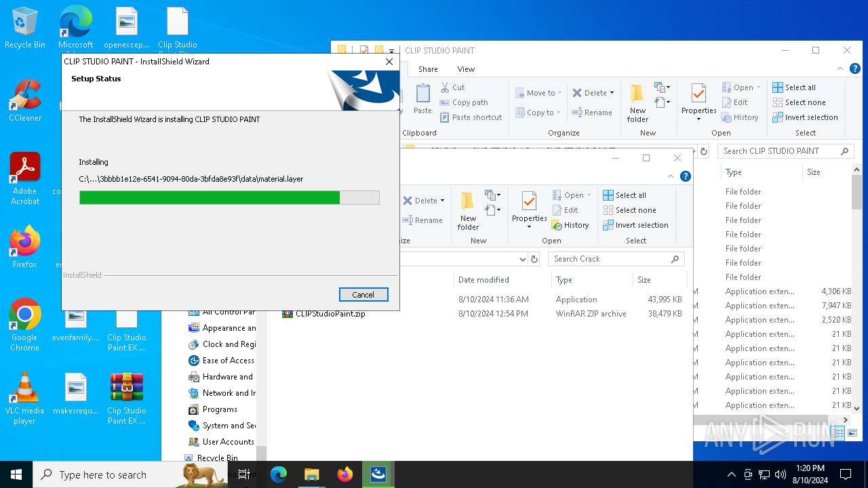
Task: Open the volume control in system tray
Action: [x=781, y=474]
